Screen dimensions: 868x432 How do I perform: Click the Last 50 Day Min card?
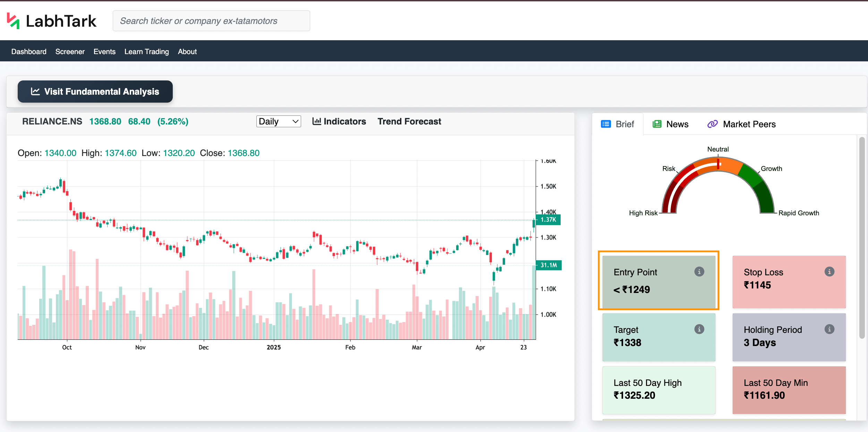789,390
